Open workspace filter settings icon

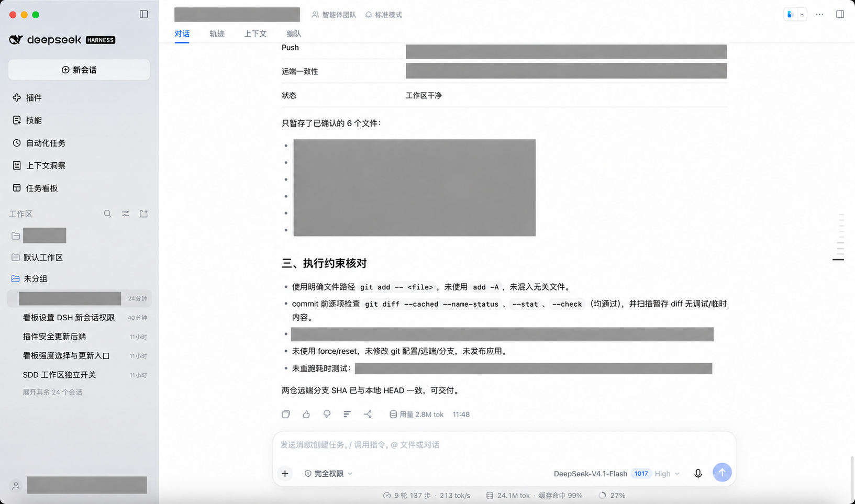(x=126, y=214)
